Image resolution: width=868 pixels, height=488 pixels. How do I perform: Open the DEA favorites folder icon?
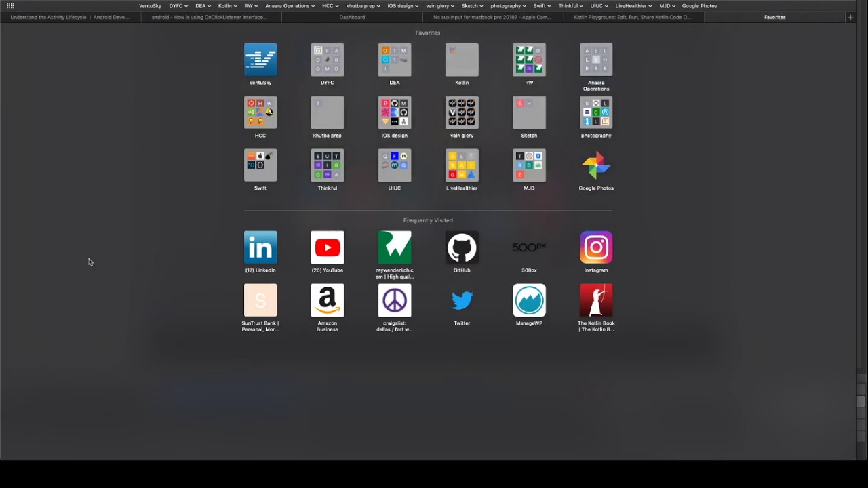tap(395, 60)
